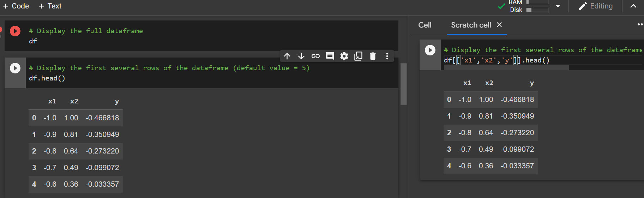644x198 pixels.
Task: Close the Scratch cell tab
Action: click(499, 25)
